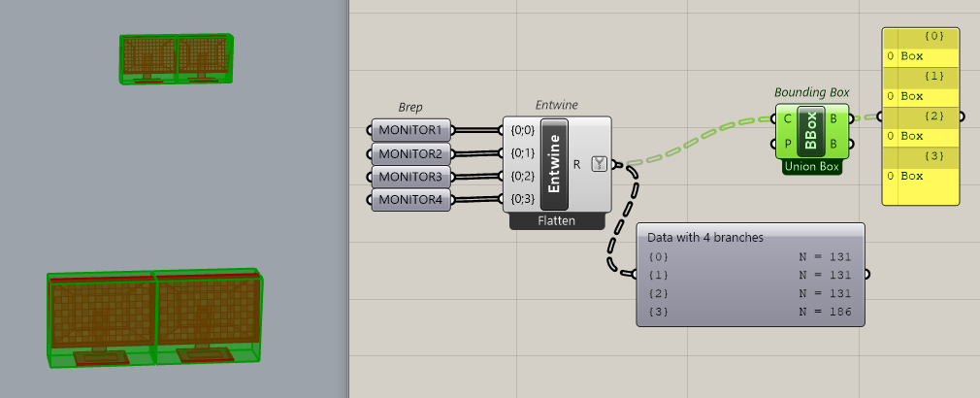
Task: Select the lower-right monitor bounding box in viewport
Action: click(x=208, y=316)
